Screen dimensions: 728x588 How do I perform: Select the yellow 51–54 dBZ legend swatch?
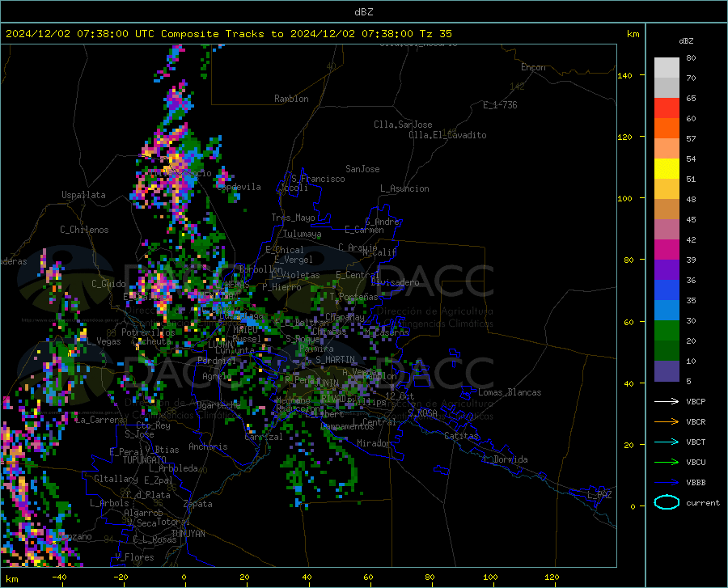[667, 169]
